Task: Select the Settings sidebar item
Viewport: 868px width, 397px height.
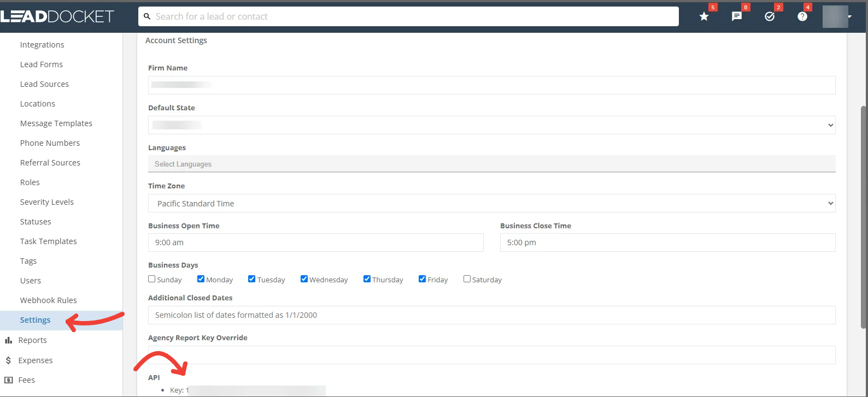Action: [61, 320]
